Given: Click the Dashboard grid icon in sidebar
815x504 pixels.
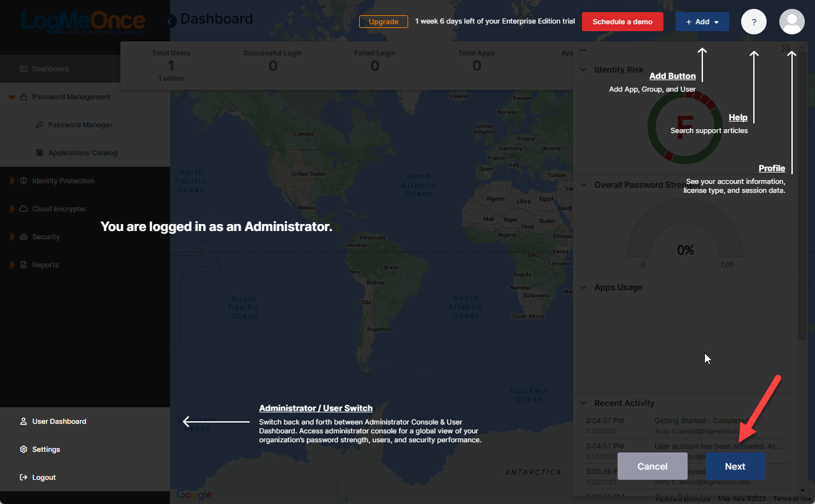Looking at the screenshot, I should click(x=24, y=69).
